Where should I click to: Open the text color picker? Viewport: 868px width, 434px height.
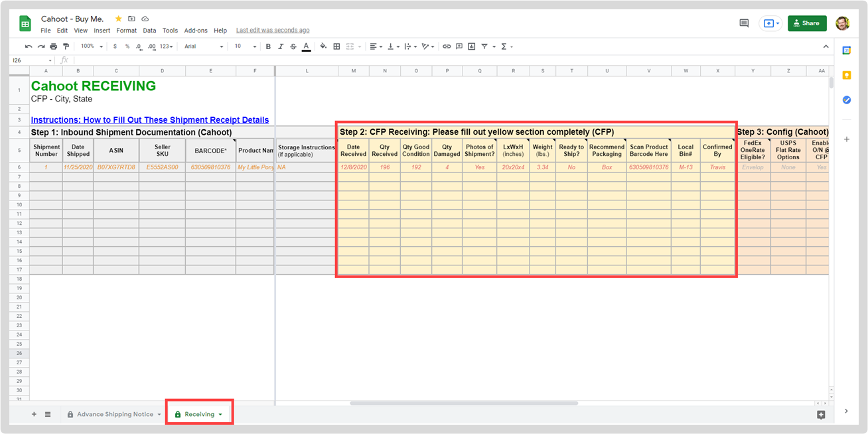point(306,46)
